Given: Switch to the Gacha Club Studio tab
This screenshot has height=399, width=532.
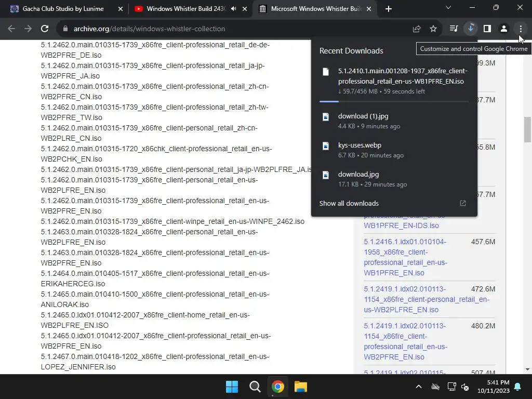Looking at the screenshot, I should coord(63,9).
